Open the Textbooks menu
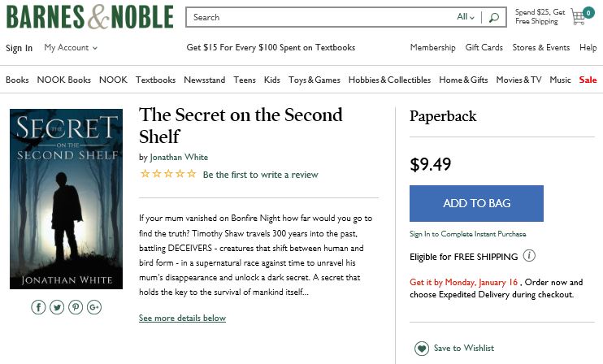This screenshot has height=364, width=603. [155, 80]
